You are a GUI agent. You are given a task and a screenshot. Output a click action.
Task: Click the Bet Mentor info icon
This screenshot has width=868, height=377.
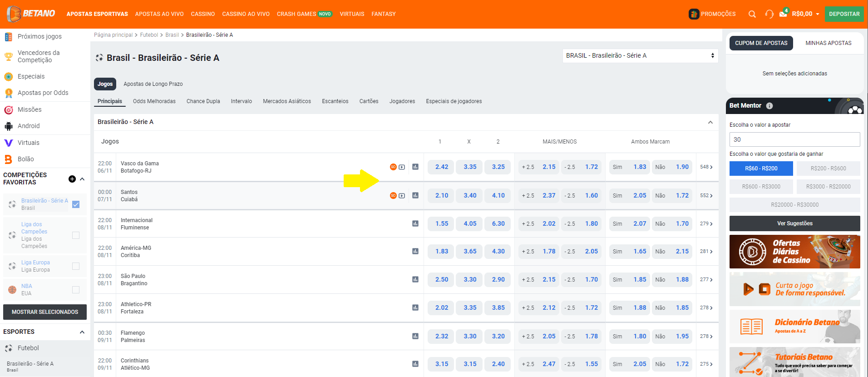pos(769,106)
